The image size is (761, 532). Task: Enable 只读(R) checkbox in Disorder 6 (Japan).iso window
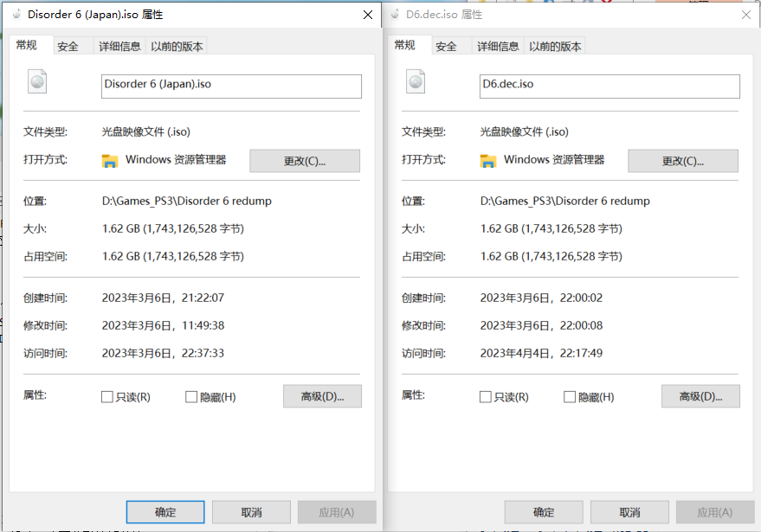click(107, 397)
